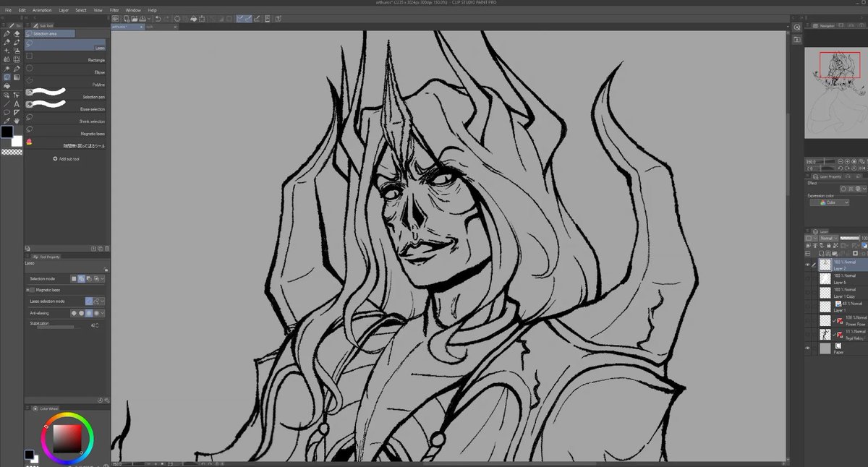This screenshot has width=868, height=467.
Task: Click the transparent color swatch in toolbox
Action: tap(11, 152)
